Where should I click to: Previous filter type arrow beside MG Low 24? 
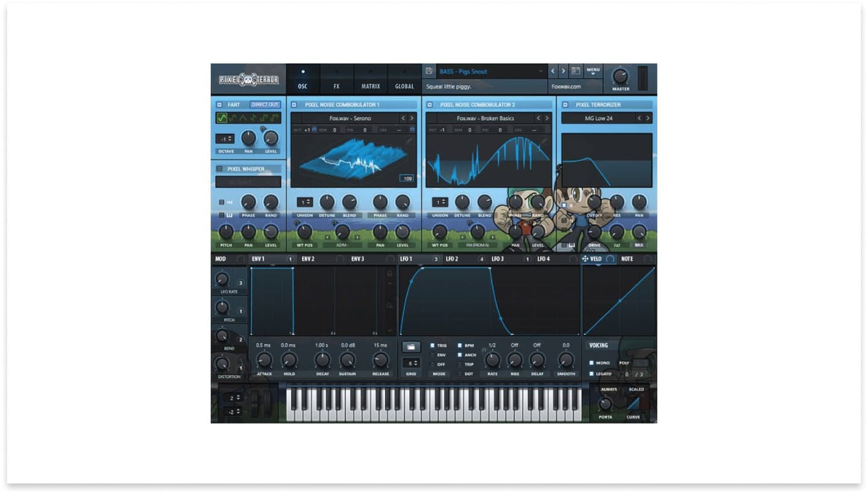tap(640, 118)
